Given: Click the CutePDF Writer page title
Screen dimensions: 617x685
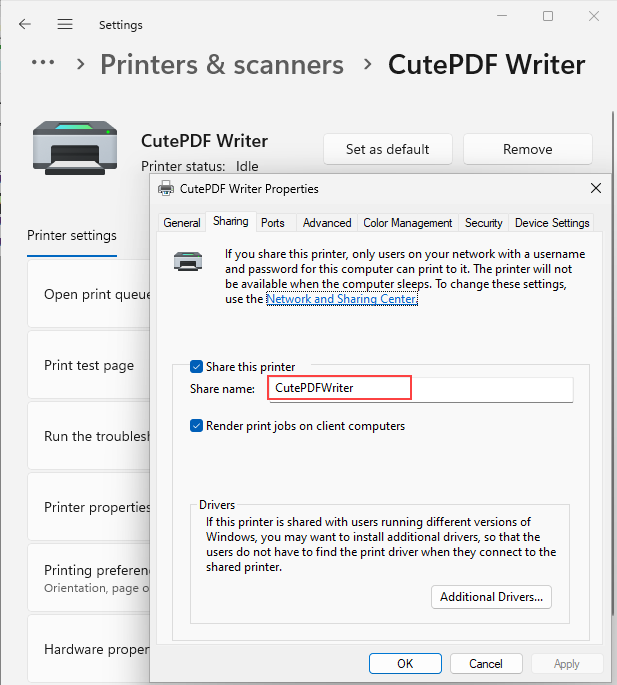Looking at the screenshot, I should click(486, 65).
